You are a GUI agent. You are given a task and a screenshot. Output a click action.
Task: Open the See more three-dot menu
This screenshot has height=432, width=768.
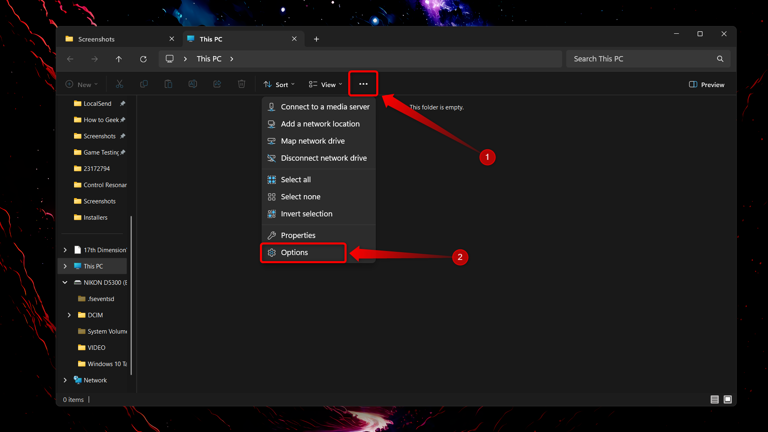click(x=363, y=84)
